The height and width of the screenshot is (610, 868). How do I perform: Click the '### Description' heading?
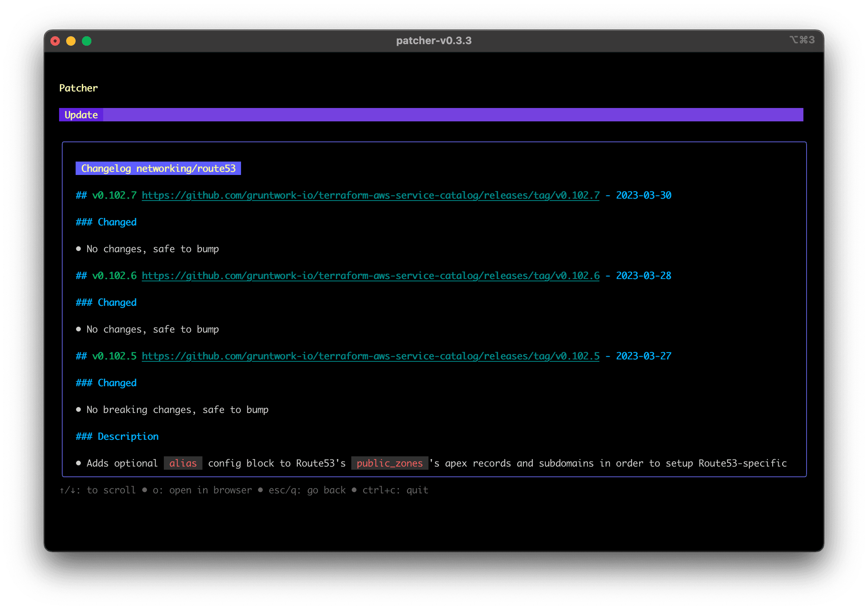[117, 437]
